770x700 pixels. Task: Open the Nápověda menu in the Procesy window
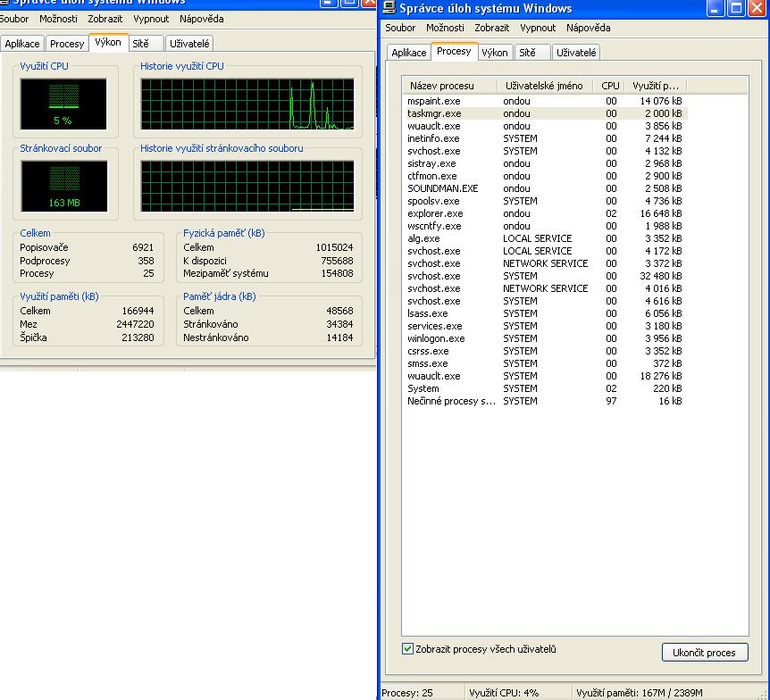point(588,28)
